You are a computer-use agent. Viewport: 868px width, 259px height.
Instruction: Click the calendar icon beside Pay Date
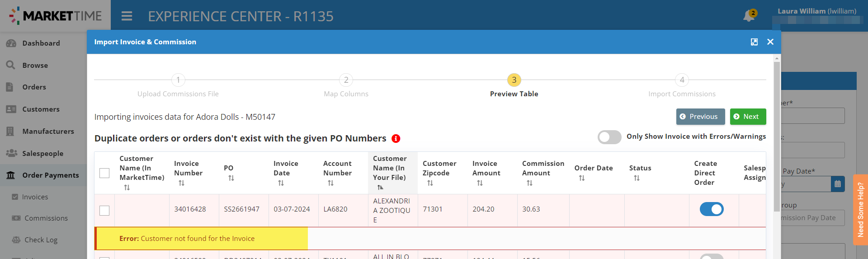(x=838, y=184)
